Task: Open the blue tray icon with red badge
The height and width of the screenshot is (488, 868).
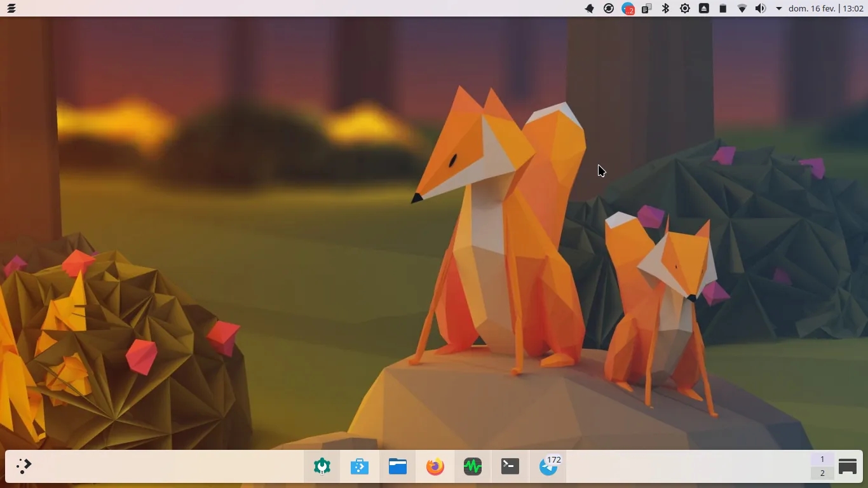Action: click(628, 8)
